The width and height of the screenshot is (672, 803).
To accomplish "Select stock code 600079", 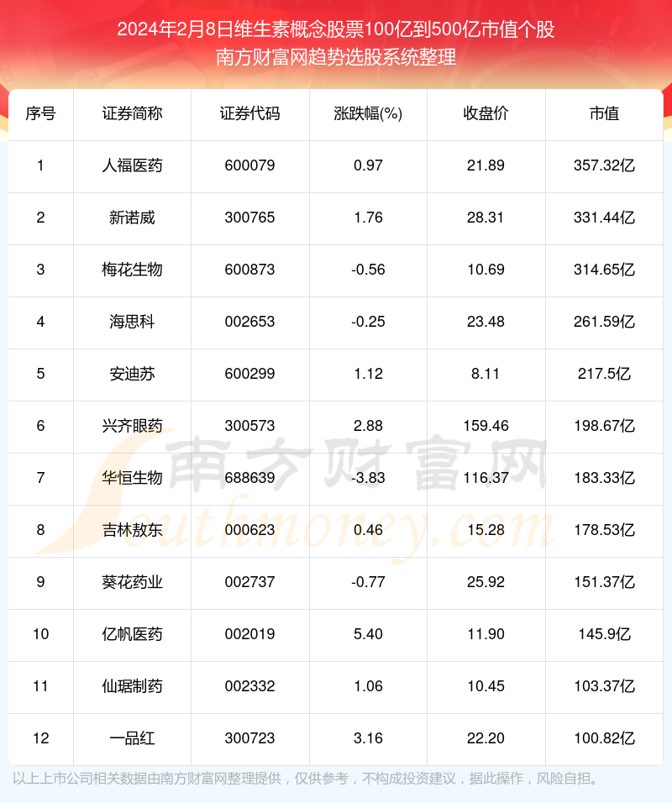I will click(x=250, y=166).
